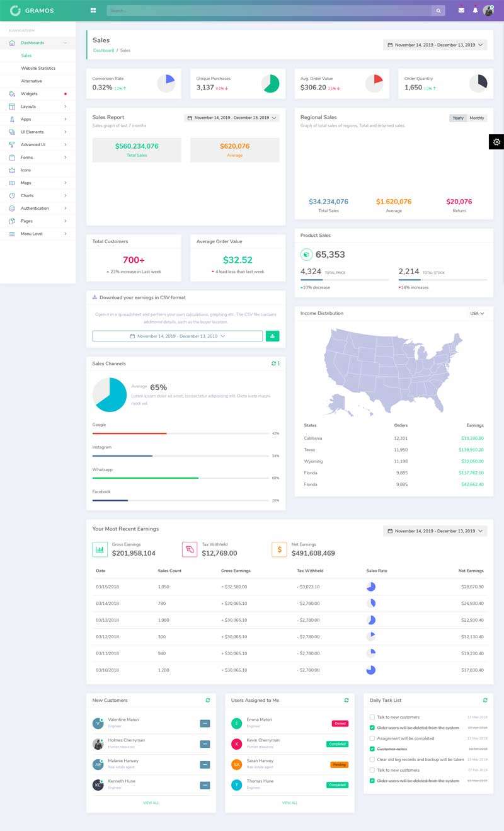Click the mail envelope icon in header
The height and width of the screenshot is (831, 504).
[x=461, y=10]
